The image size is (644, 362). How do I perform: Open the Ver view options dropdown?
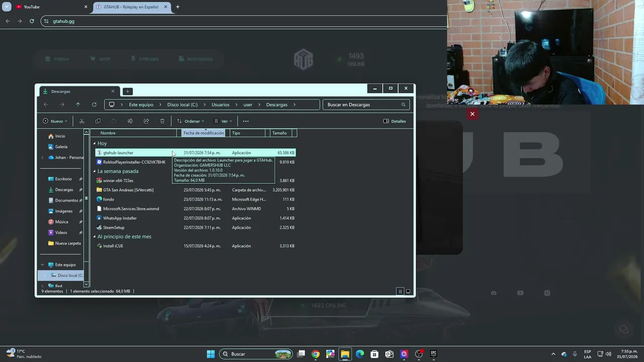(x=223, y=121)
